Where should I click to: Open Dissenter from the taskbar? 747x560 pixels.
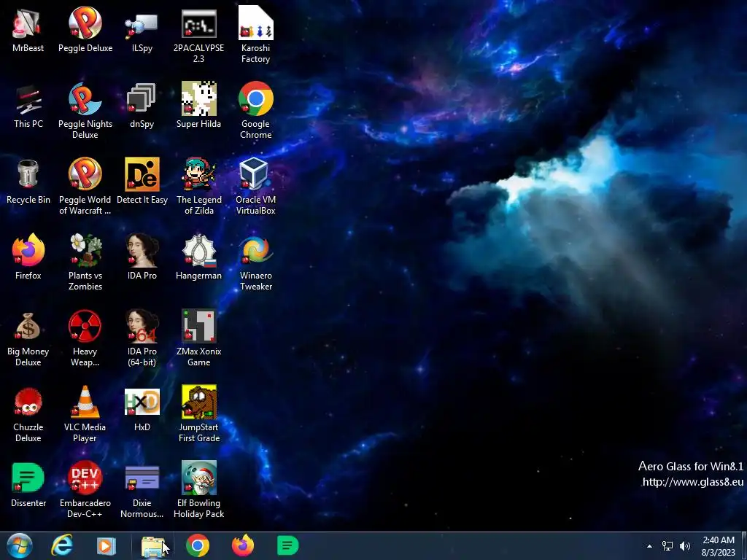click(x=287, y=545)
